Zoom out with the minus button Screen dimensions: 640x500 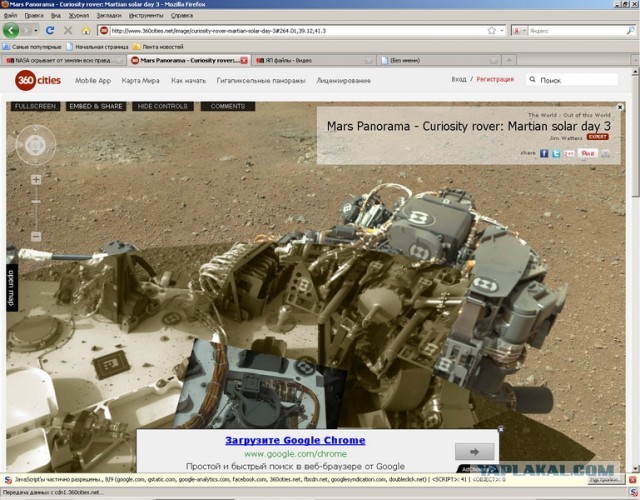click(36, 236)
